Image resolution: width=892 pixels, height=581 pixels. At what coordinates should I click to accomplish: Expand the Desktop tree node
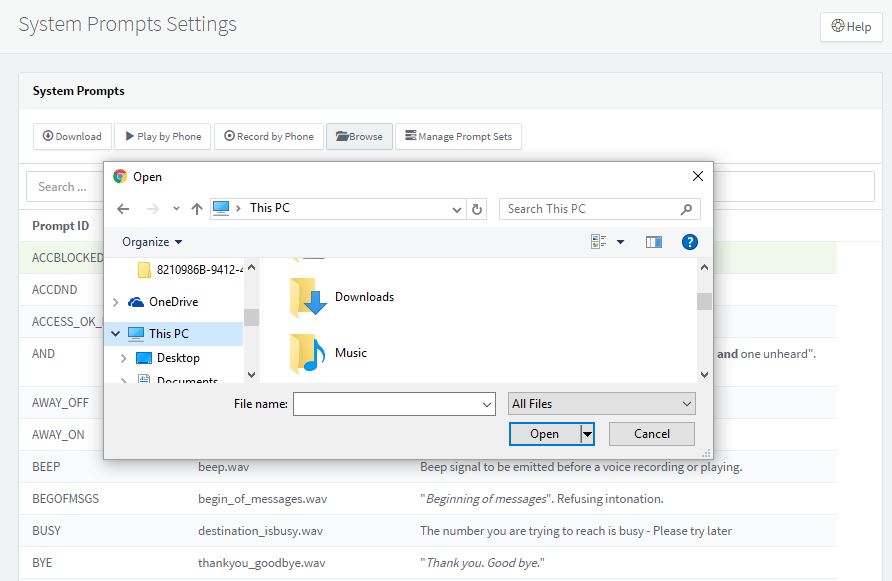[123, 358]
